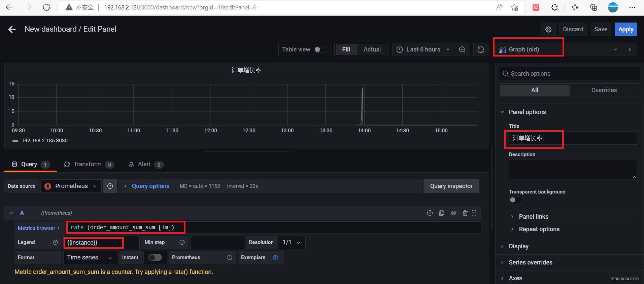
Task: Click Discard button
Action: coord(573,29)
